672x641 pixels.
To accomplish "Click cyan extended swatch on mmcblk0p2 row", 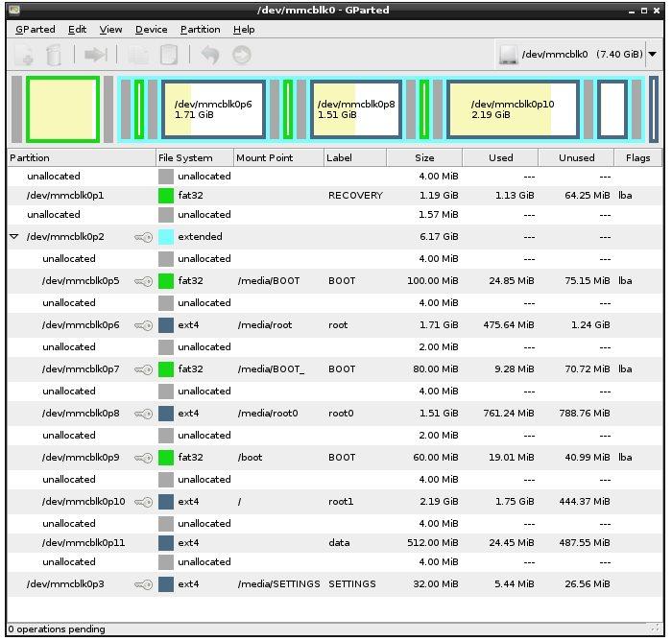I will pyautogui.click(x=166, y=237).
